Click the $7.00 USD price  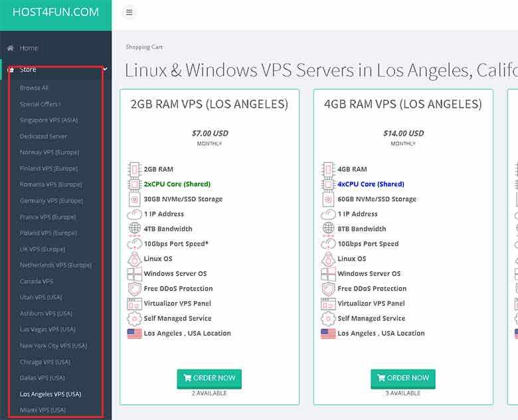210,134
